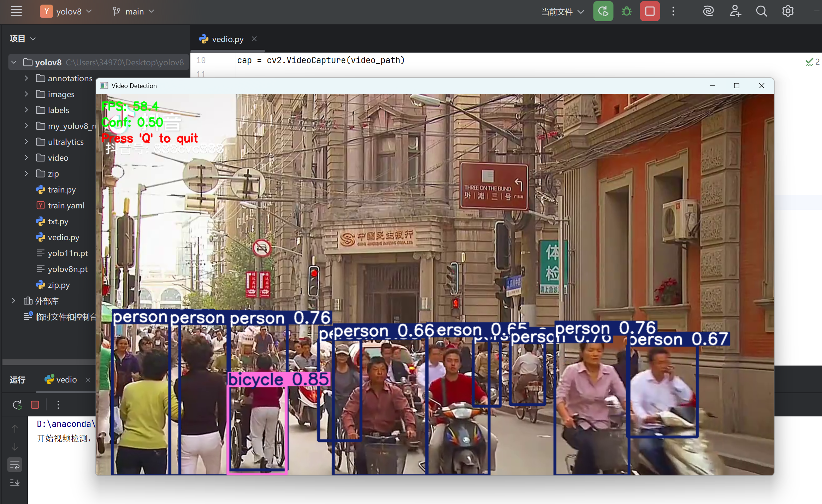
Task: Open Search Everywhere magnifier icon
Action: (761, 11)
